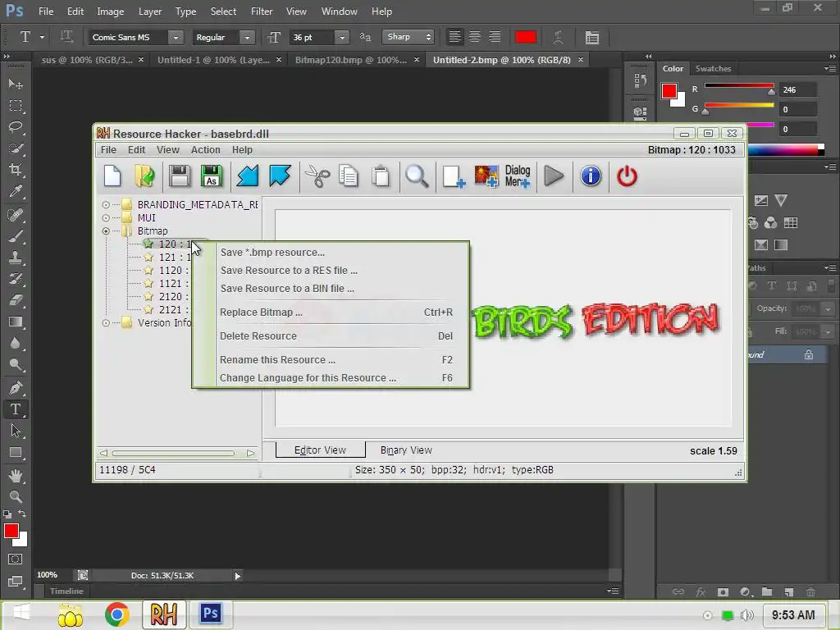This screenshot has width=840, height=630.
Task: Open the font style dropdown Regular
Action: (x=246, y=37)
